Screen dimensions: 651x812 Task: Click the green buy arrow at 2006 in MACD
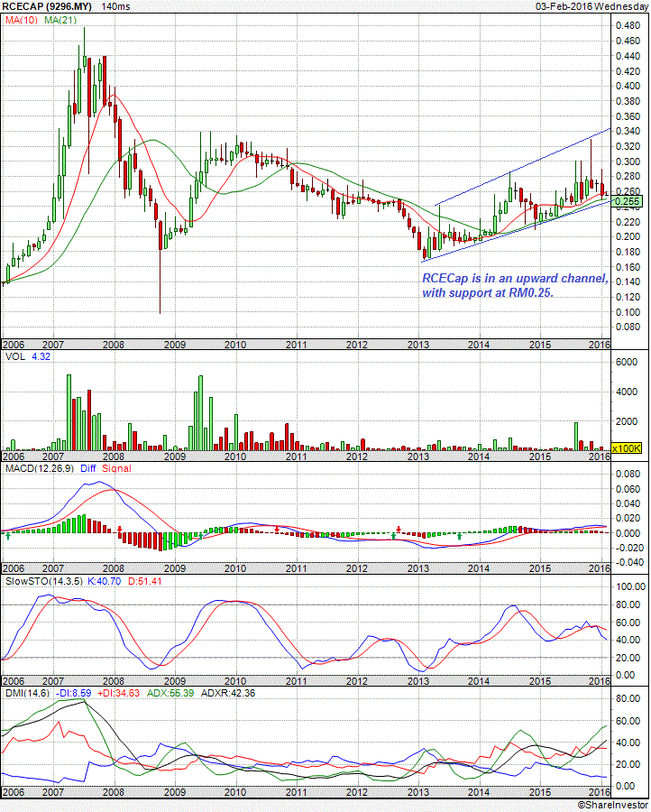[x=8, y=537]
